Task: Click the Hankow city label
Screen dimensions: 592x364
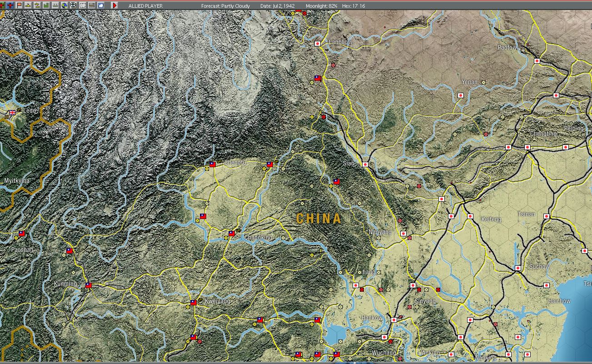Action: 372,319
